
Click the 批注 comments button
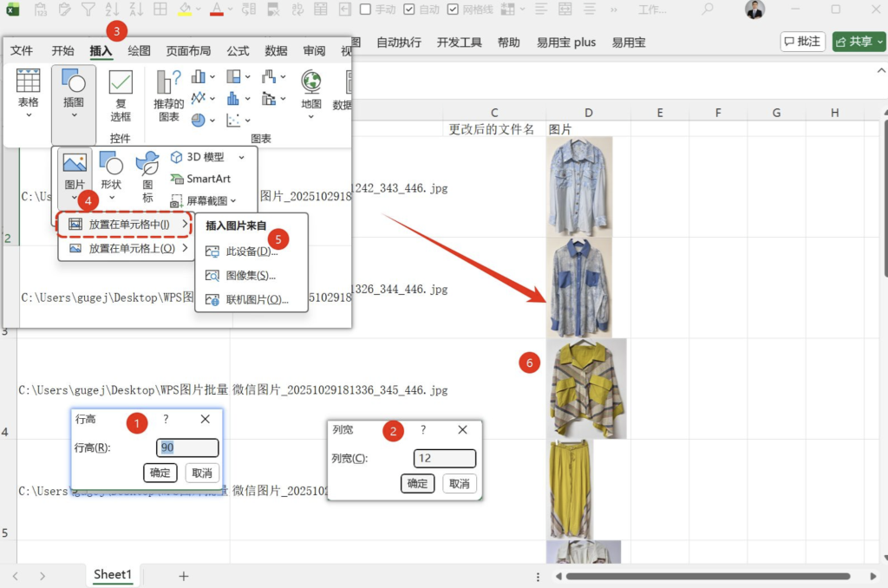802,42
